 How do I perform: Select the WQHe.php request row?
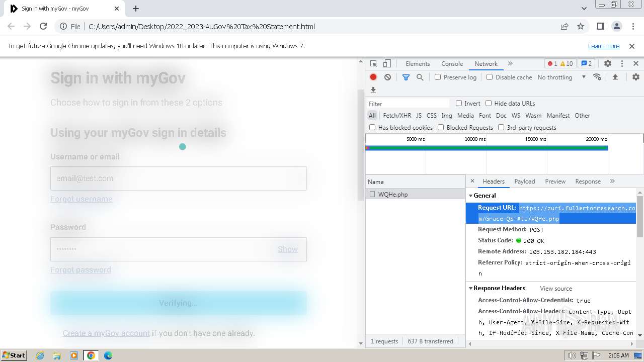point(416,194)
